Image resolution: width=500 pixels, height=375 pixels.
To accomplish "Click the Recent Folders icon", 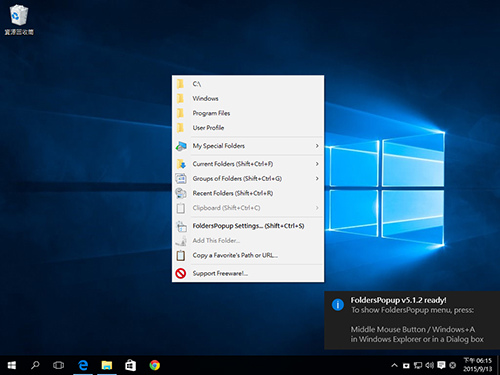I will (x=181, y=193).
